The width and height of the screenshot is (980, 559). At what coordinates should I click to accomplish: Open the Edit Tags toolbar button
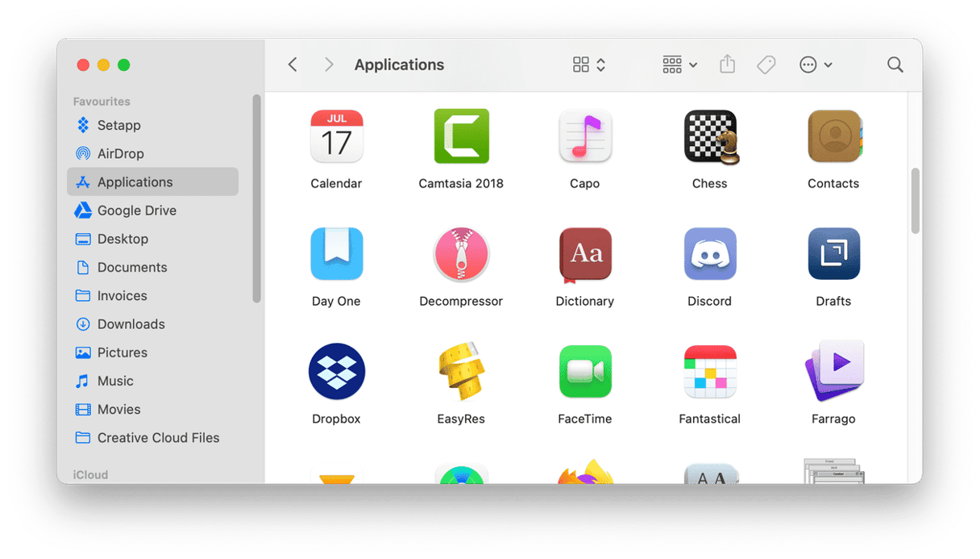(766, 65)
